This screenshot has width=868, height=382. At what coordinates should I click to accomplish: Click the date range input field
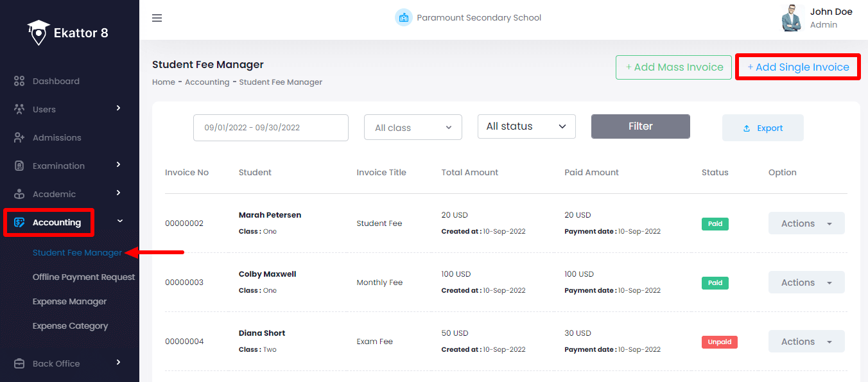[x=270, y=127]
